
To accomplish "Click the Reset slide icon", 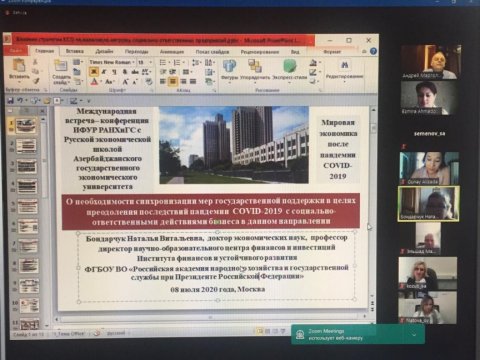I will click(x=78, y=72).
